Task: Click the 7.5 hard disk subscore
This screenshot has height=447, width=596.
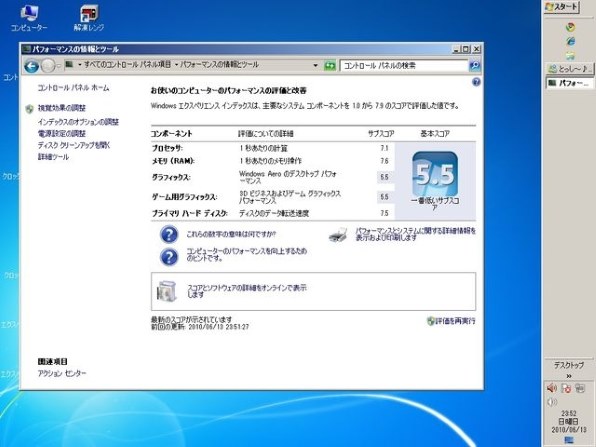Action: coord(384,213)
